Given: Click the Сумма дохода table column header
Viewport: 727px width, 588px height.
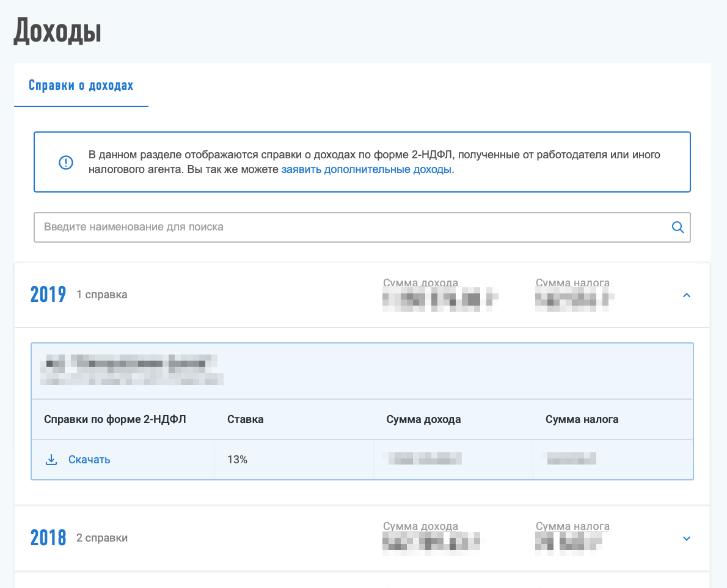Looking at the screenshot, I should [x=423, y=419].
